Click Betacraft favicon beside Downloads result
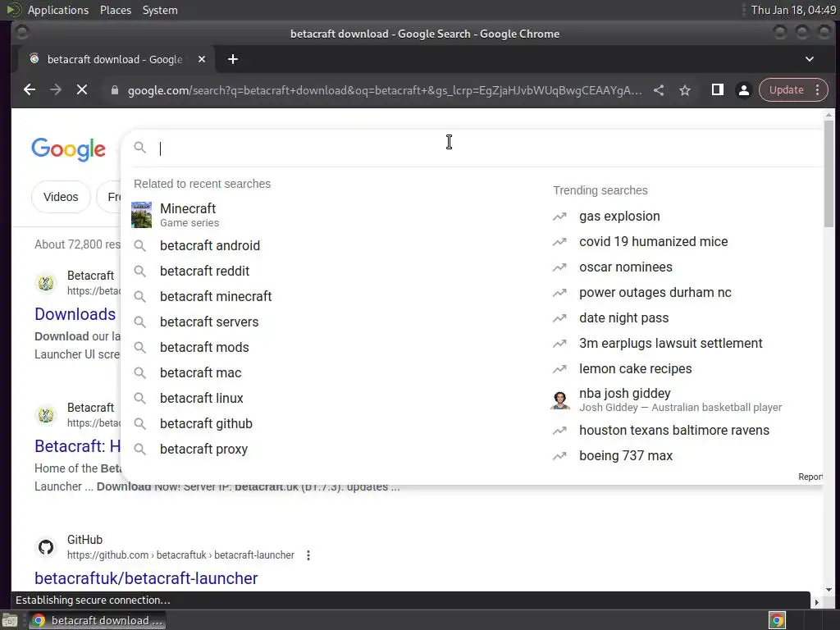840x630 pixels. (46, 283)
